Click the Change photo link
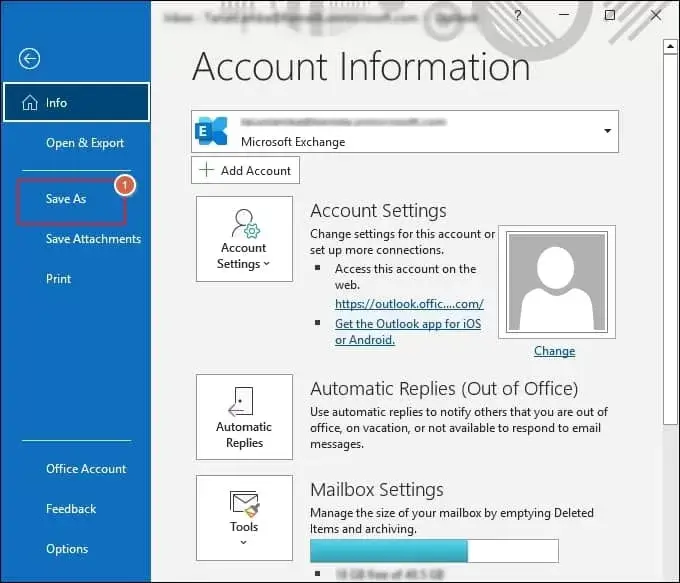The image size is (680, 583). point(554,350)
